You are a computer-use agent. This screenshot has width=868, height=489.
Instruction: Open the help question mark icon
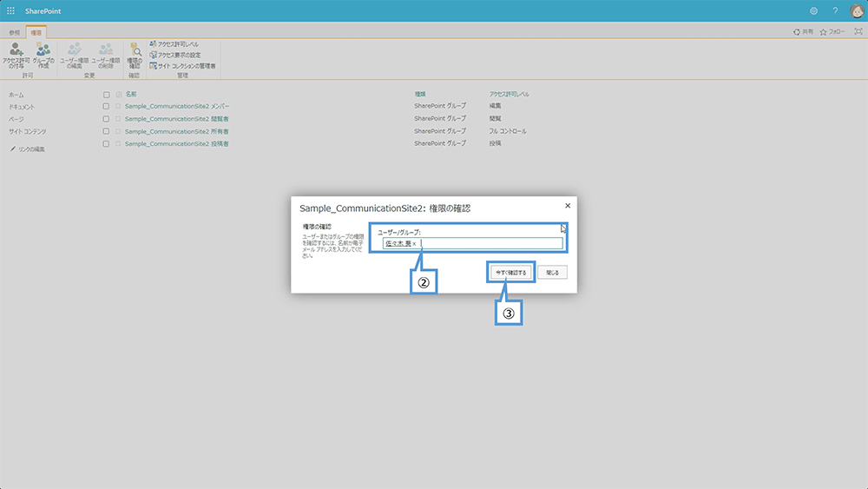[x=835, y=10]
